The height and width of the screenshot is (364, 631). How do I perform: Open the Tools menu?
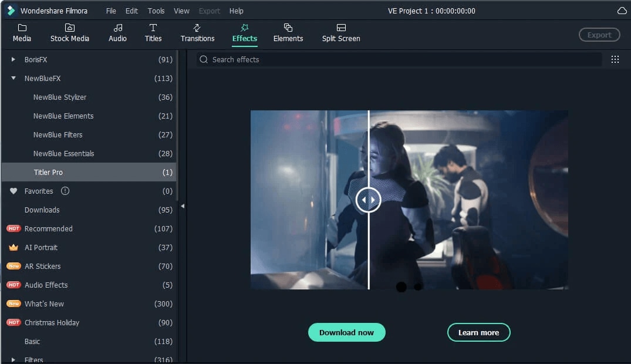[x=156, y=11]
